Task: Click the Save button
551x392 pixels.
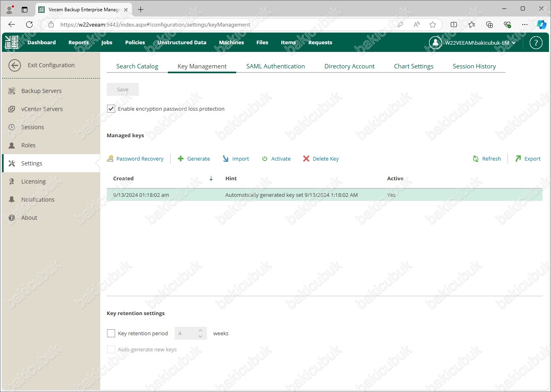Action: pos(123,89)
